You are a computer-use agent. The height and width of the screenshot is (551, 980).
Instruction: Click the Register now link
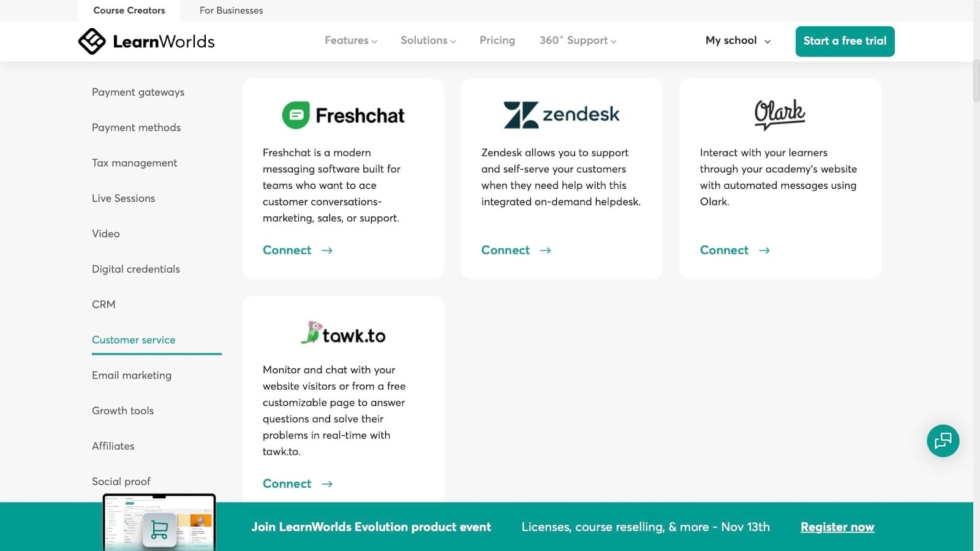837,527
